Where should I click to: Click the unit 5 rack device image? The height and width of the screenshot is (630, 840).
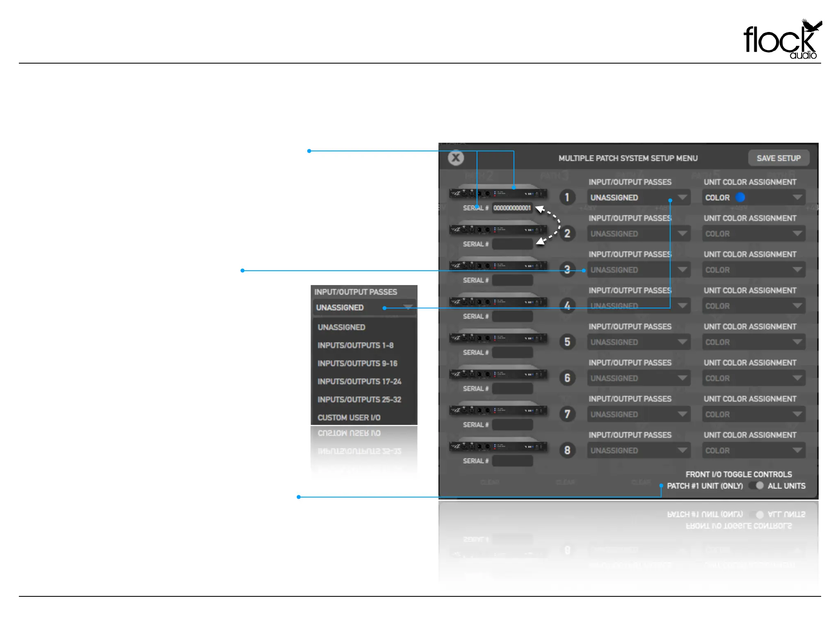[498, 338]
